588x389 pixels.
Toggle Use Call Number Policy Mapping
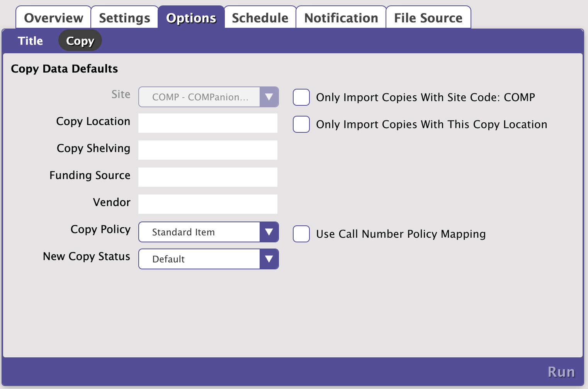point(301,234)
